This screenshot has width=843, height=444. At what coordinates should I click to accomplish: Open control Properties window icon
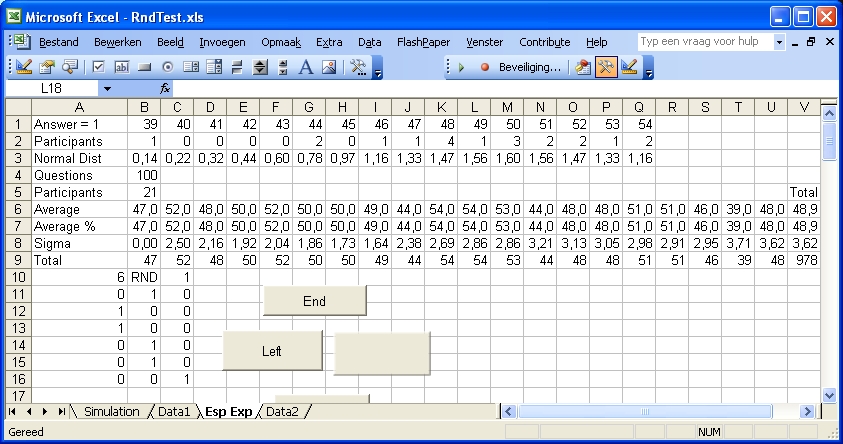tap(47, 67)
